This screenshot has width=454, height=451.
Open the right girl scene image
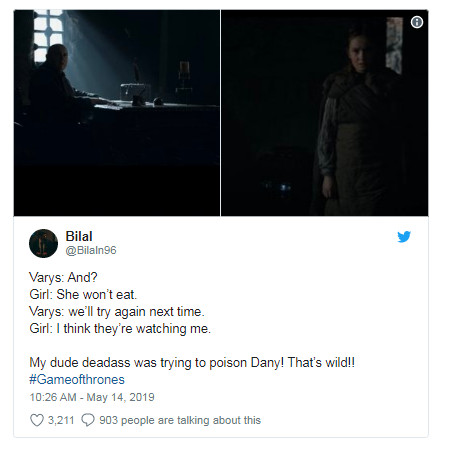point(325,113)
